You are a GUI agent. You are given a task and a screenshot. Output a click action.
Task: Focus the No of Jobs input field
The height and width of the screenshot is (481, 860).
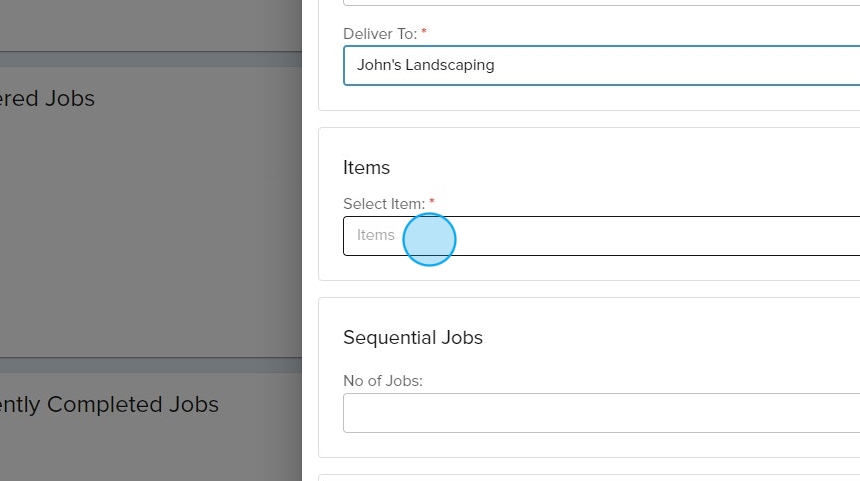click(600, 413)
